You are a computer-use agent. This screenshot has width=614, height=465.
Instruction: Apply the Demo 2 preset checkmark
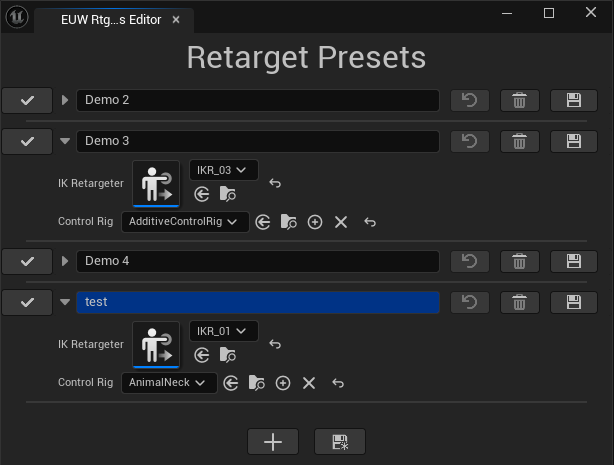click(27, 100)
